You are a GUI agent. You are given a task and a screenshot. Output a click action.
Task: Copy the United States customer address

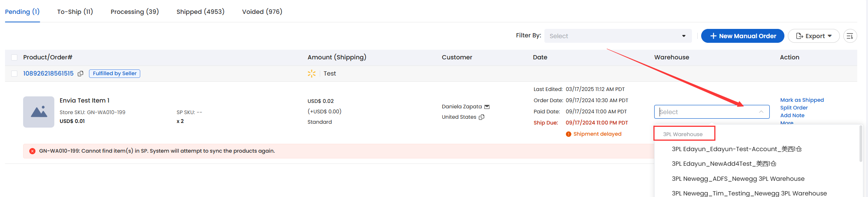[x=482, y=117]
